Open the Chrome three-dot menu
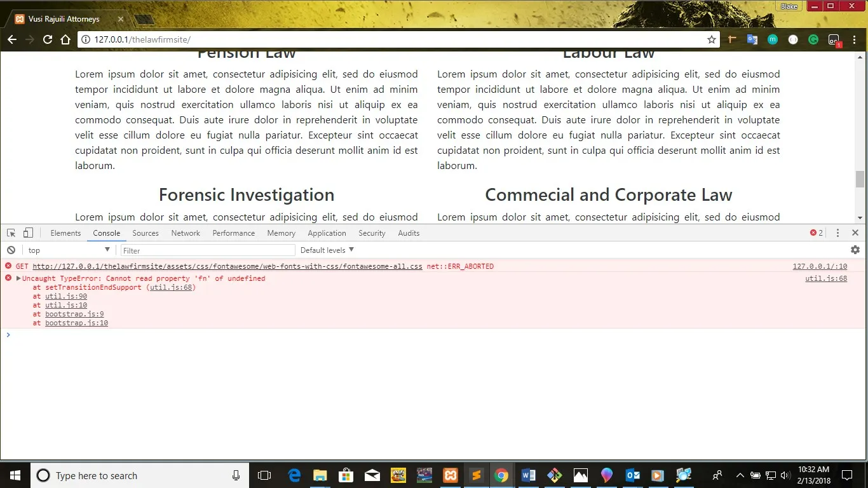 coord(855,39)
